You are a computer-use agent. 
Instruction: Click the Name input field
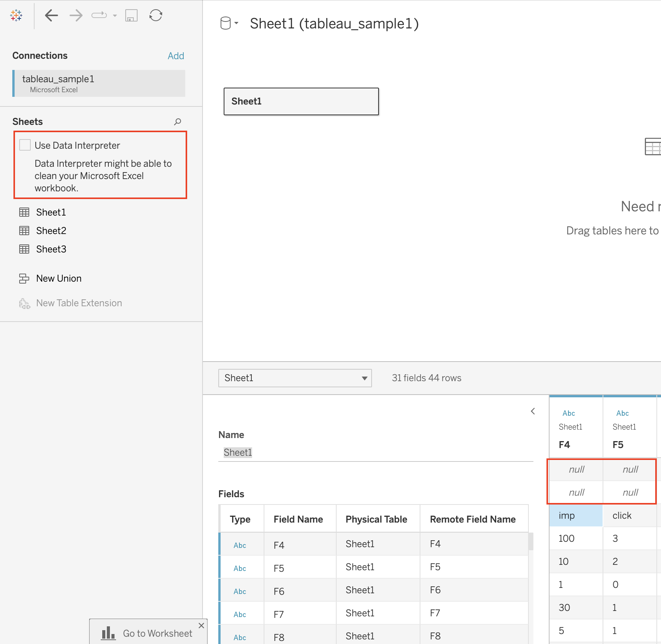point(375,453)
